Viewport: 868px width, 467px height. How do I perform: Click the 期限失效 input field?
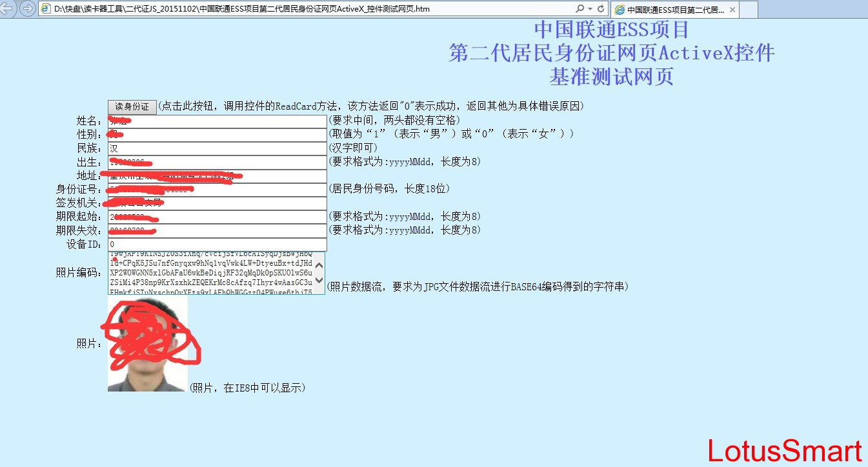(217, 230)
